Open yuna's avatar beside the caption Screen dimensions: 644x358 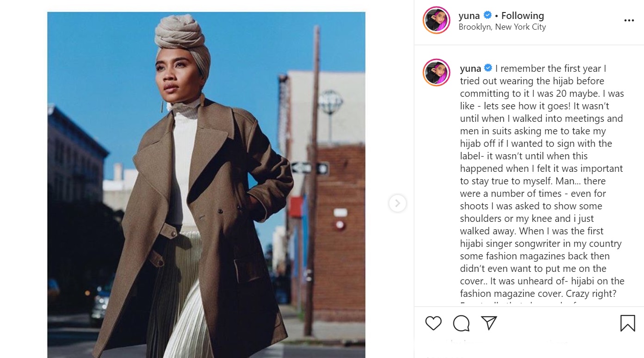coord(436,73)
